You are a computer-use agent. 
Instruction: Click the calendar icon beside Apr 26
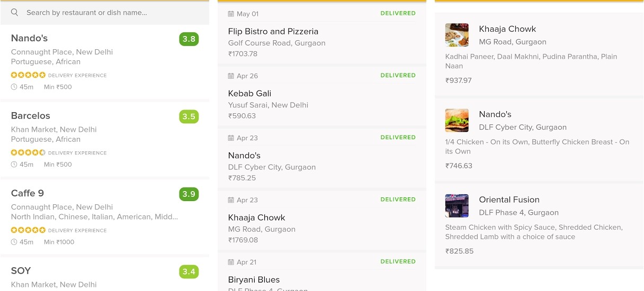tap(231, 76)
